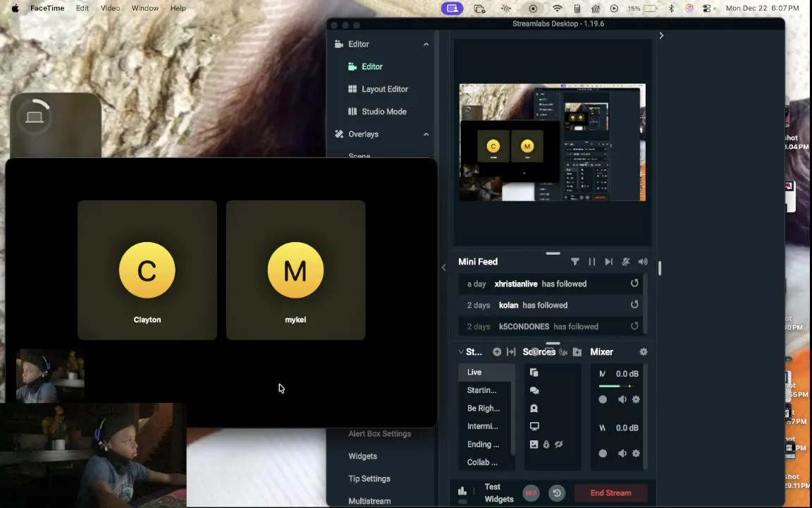Mute the first Mixer audio channel

point(622,399)
